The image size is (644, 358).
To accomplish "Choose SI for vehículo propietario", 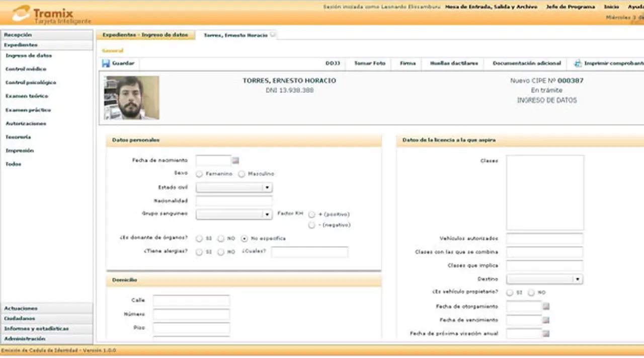I will [x=510, y=293].
